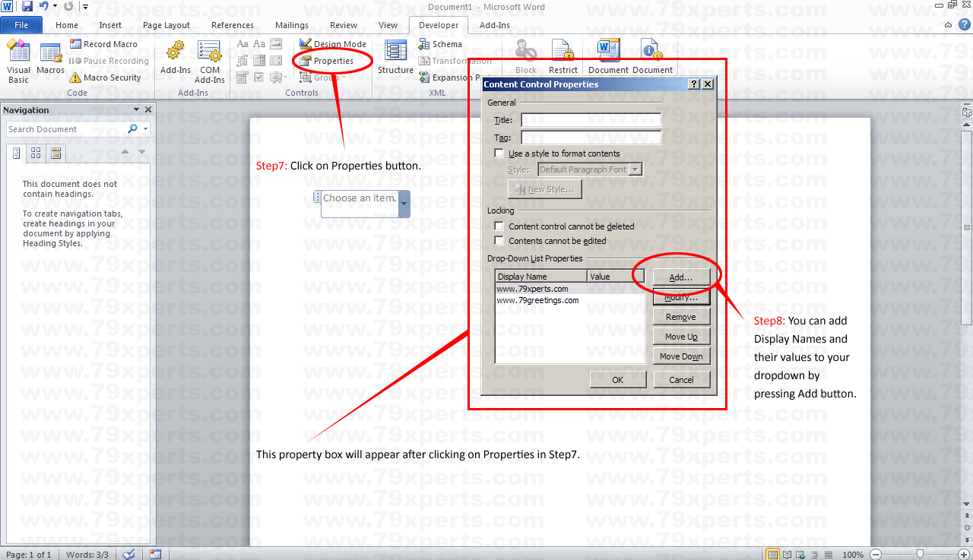The image size is (973, 560).
Task: Insert Drop-Down List content control
Action: (276, 60)
